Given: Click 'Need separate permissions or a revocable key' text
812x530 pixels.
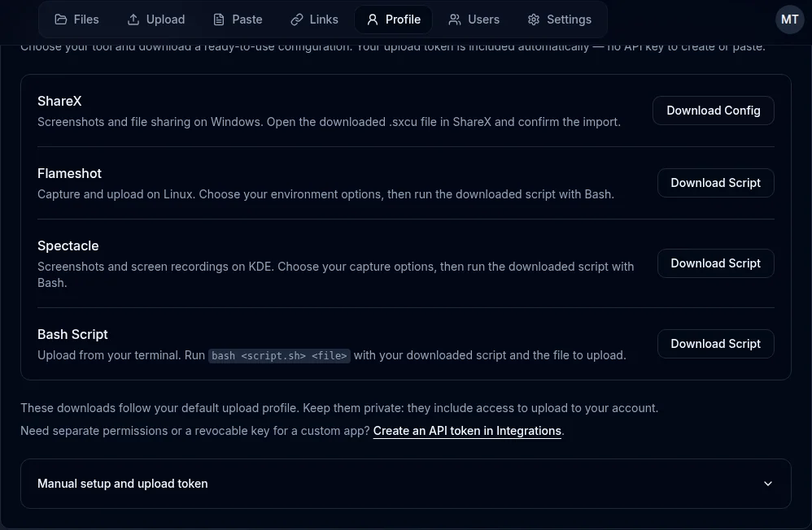Looking at the screenshot, I should click(x=195, y=431).
